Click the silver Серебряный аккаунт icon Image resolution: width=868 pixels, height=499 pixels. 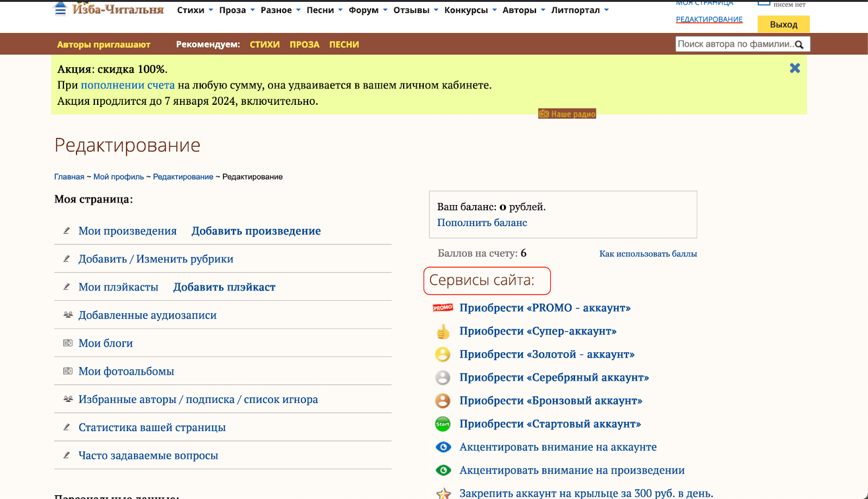point(443,377)
